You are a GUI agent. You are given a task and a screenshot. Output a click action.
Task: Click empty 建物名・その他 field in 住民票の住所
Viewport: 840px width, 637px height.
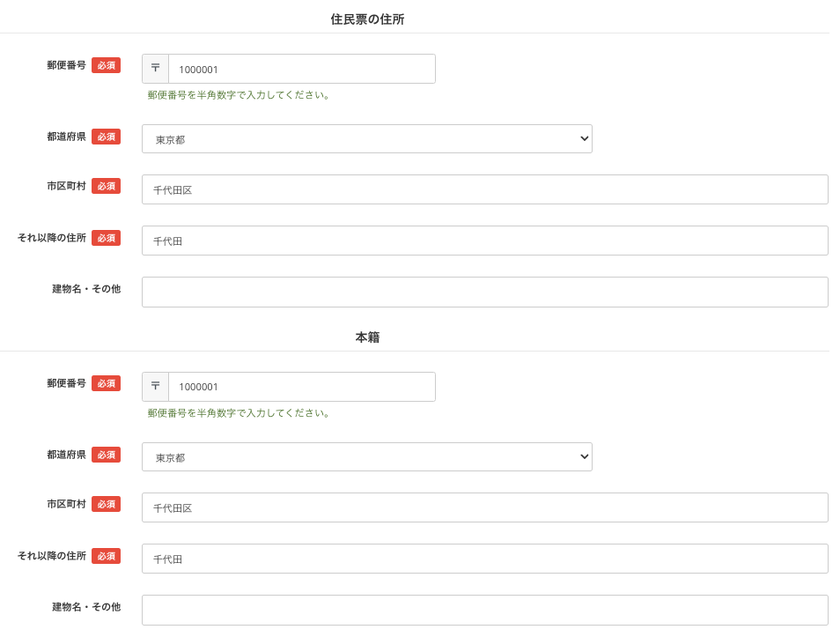[484, 293]
